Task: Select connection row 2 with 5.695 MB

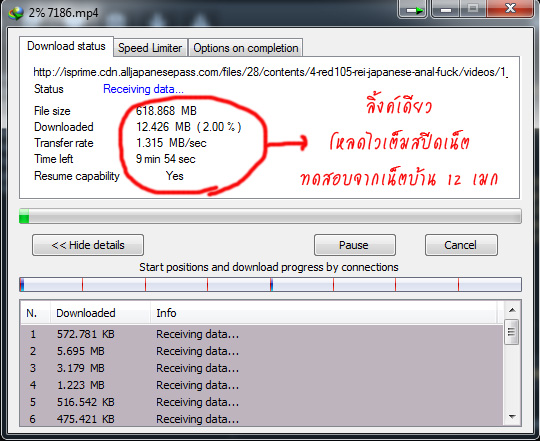Action: (262, 351)
